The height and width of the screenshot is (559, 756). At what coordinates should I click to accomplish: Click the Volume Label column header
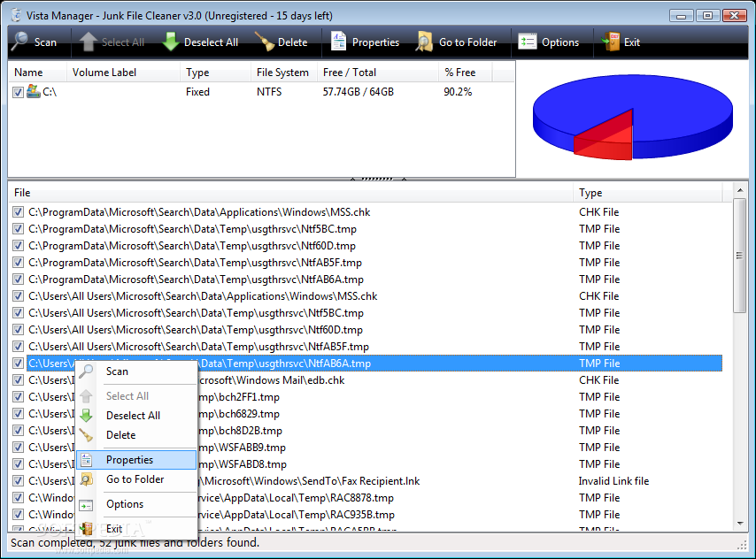[x=123, y=73]
